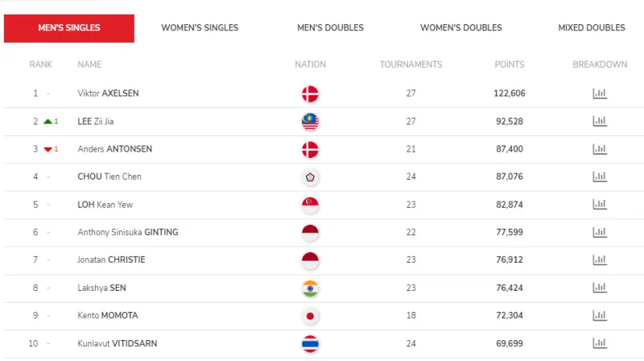
Task: Go to the Women's Doubles tab
Action: 460,28
